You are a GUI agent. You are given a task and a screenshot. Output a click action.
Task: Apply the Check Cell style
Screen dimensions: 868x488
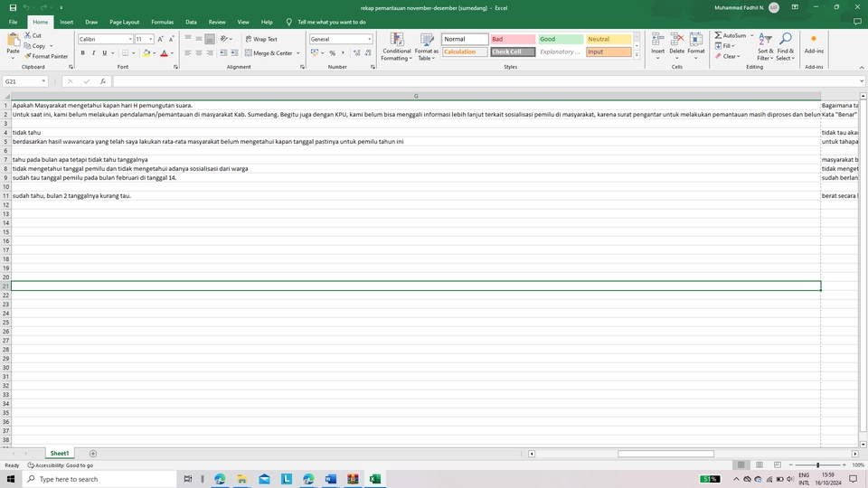click(x=513, y=52)
